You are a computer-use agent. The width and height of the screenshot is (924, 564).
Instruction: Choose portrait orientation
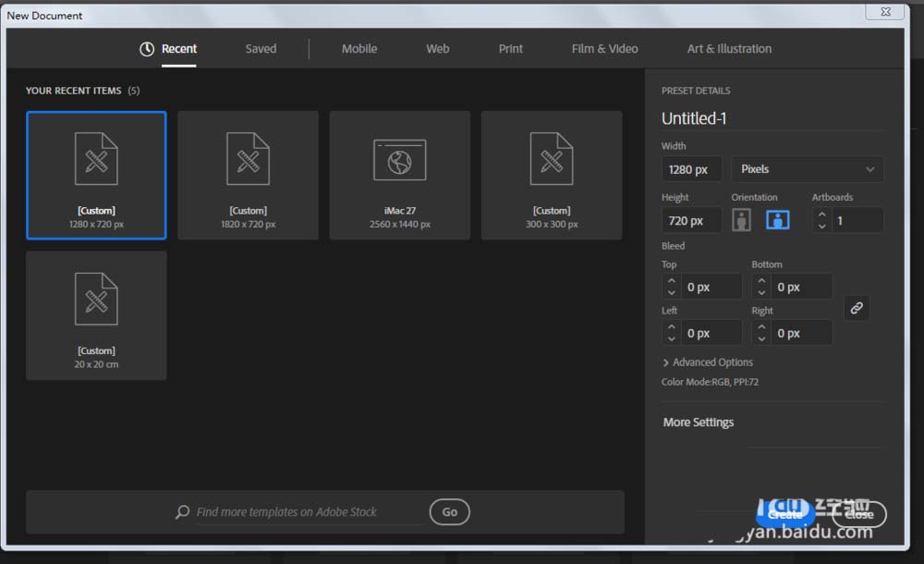pos(741,220)
